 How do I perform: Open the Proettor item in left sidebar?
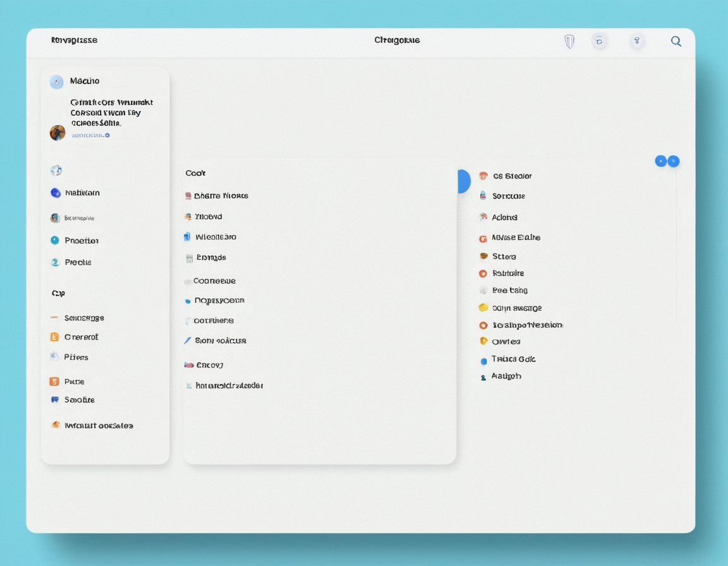[x=82, y=241]
